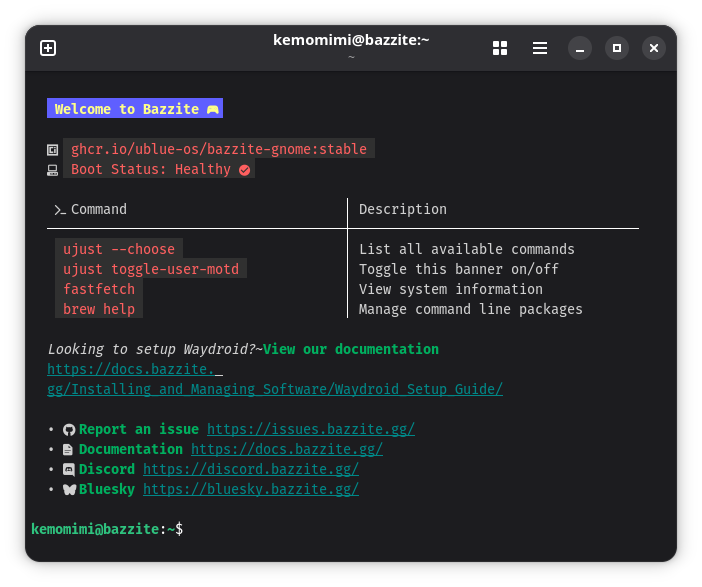Click the ujust toggle-user-motd command text
This screenshot has height=587, width=702.
point(151,269)
